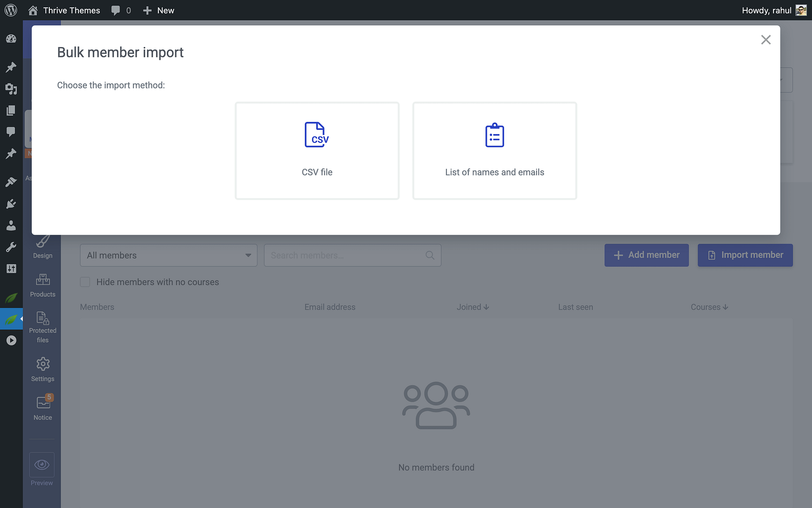Viewport: 812px width, 508px height.
Task: Open the New menu in the admin bar
Action: (x=158, y=10)
